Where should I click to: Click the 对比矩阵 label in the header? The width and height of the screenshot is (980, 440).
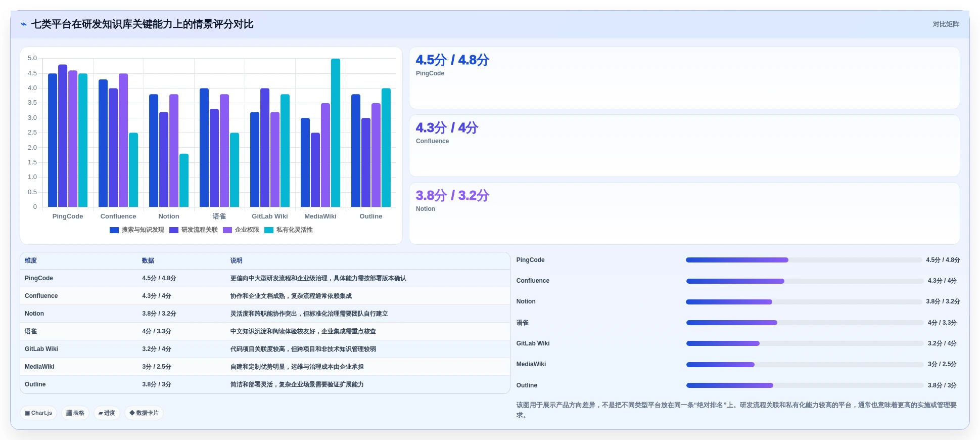tap(946, 24)
